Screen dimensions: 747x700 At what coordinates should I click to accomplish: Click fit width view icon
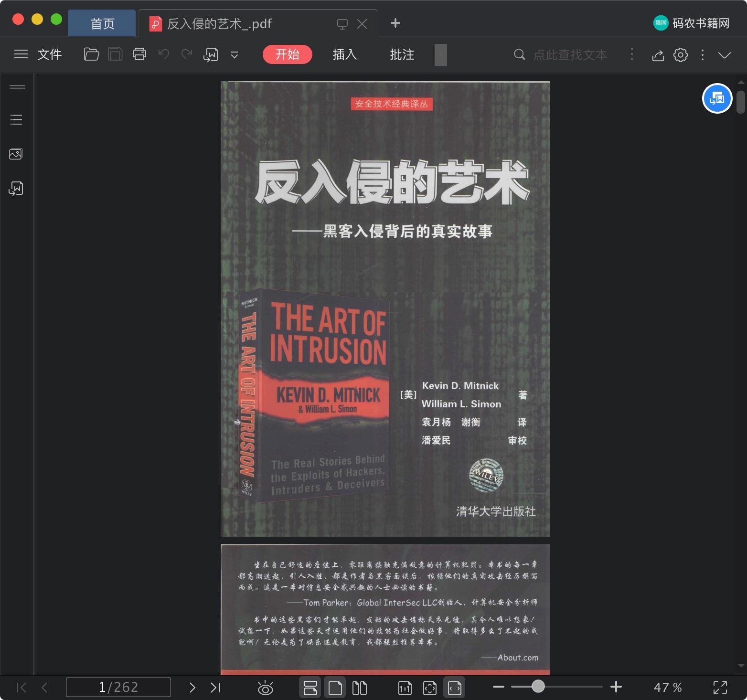coord(455,688)
